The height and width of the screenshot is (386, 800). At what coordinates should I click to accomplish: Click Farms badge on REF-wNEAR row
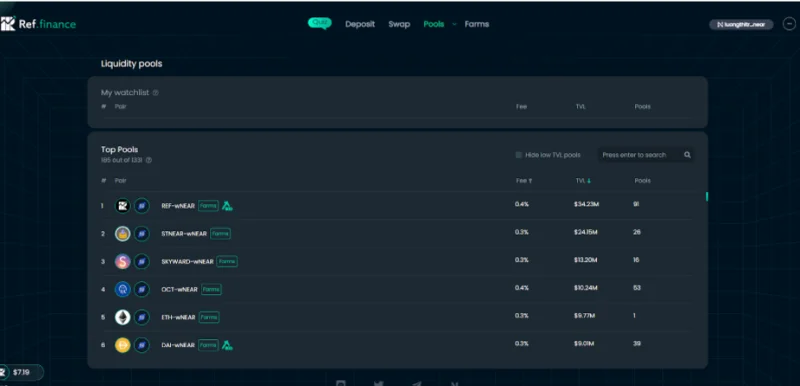(208, 206)
